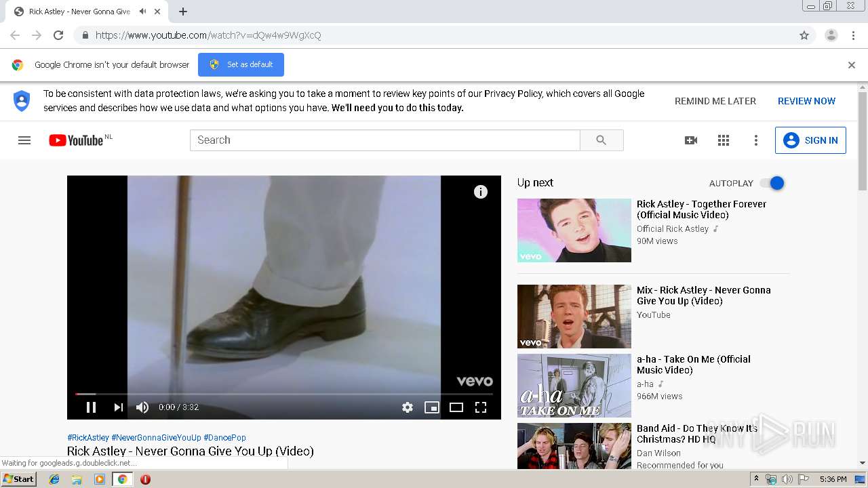Open a new browser tab
Image resolution: width=868 pixels, height=488 pixels.
(183, 12)
